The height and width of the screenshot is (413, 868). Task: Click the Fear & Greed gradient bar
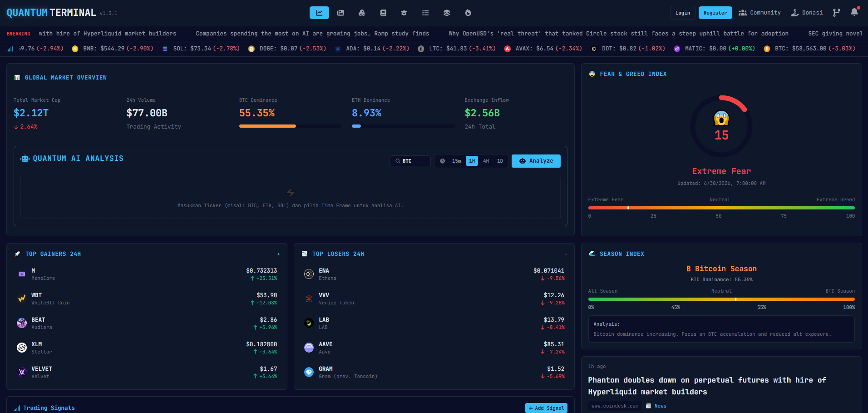click(721, 208)
